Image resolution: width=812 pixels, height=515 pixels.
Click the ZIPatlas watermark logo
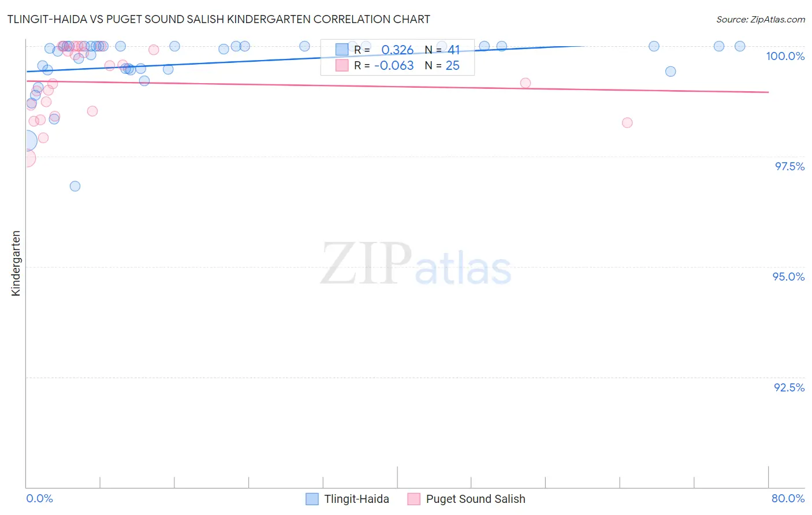416,264
